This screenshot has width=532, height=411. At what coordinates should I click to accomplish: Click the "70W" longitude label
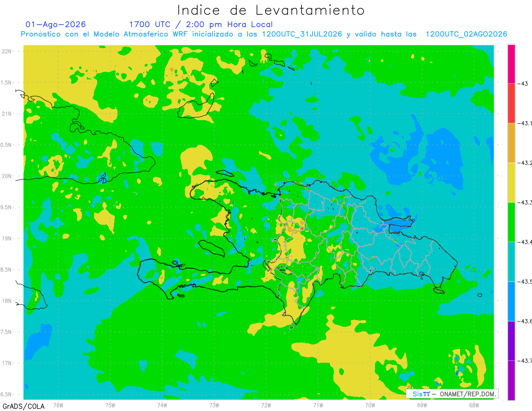370,405
